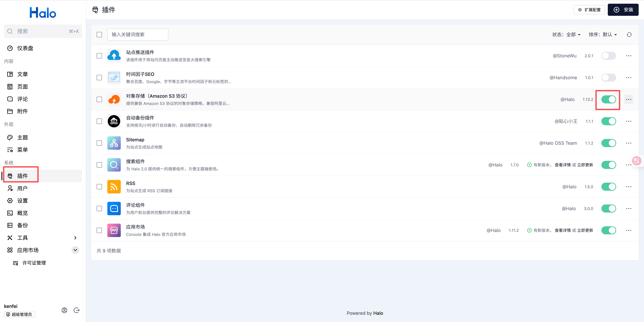Image resolution: width=644 pixels, height=322 pixels.
Task: Disable the 自动备份插件 toggle
Action: pyautogui.click(x=608, y=121)
